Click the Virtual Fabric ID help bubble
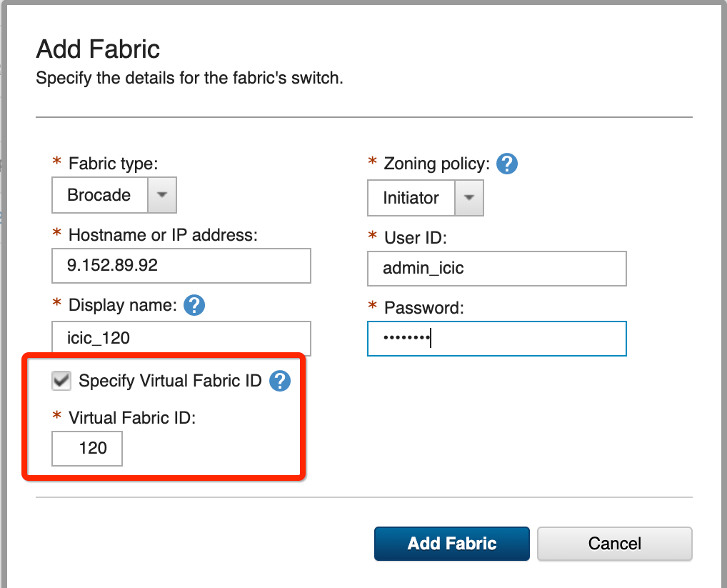 pos(279,381)
